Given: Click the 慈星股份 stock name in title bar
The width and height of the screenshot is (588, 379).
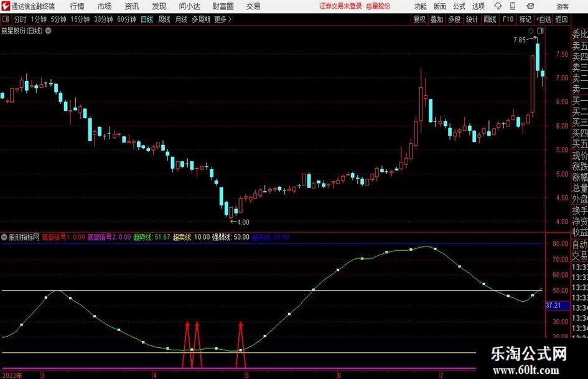Looking at the screenshot, I should pyautogui.click(x=378, y=6).
